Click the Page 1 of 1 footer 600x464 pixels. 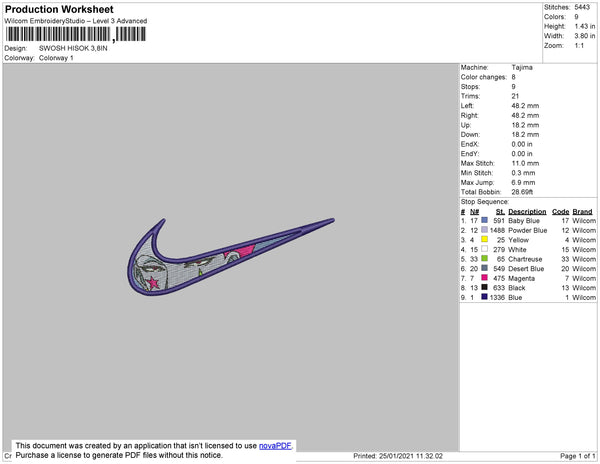(577, 456)
